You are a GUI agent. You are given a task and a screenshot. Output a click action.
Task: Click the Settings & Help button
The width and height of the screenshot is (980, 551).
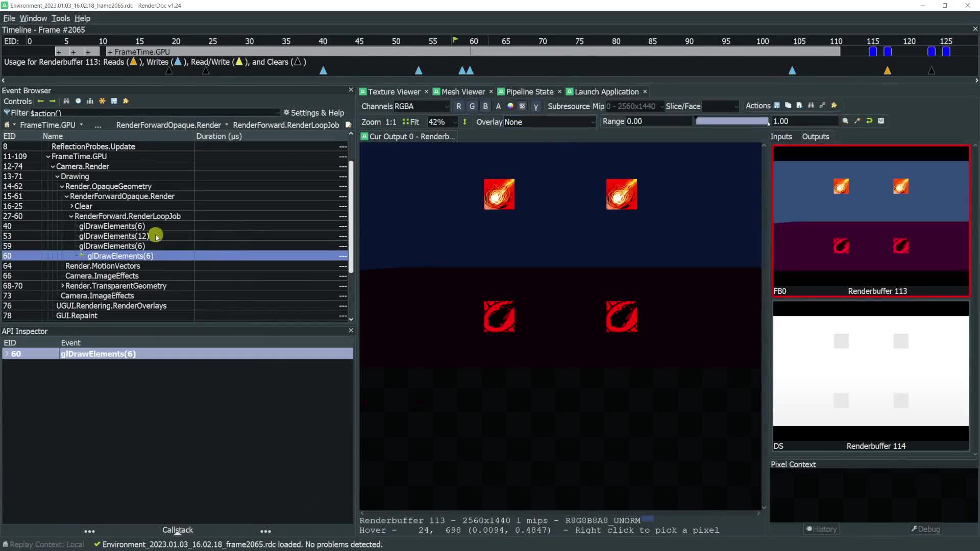314,113
